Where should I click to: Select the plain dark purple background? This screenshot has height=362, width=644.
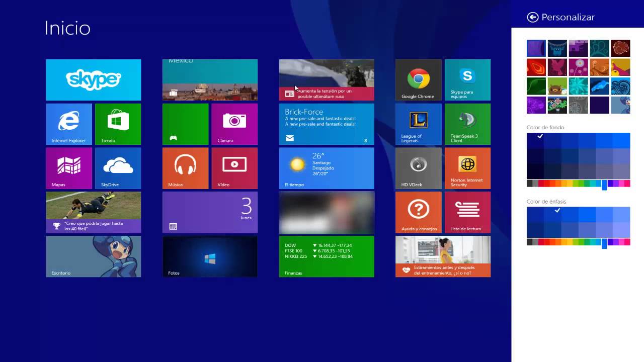pos(600,106)
